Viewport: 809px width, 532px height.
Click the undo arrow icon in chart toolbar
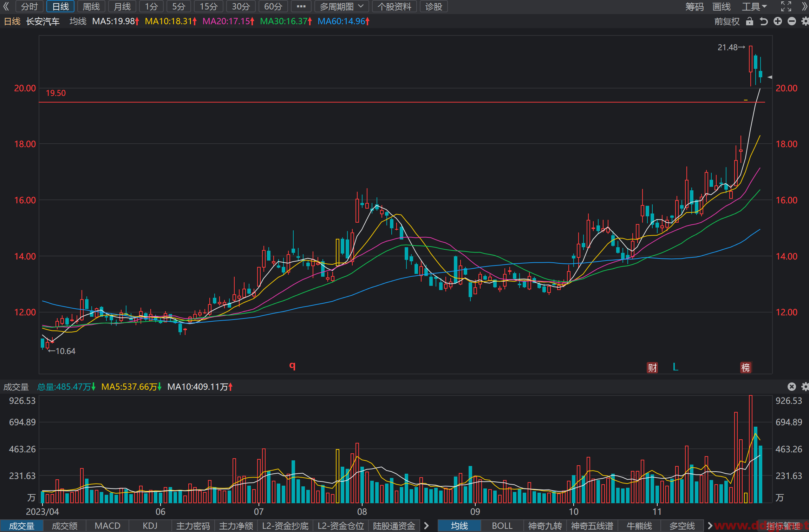(x=764, y=21)
